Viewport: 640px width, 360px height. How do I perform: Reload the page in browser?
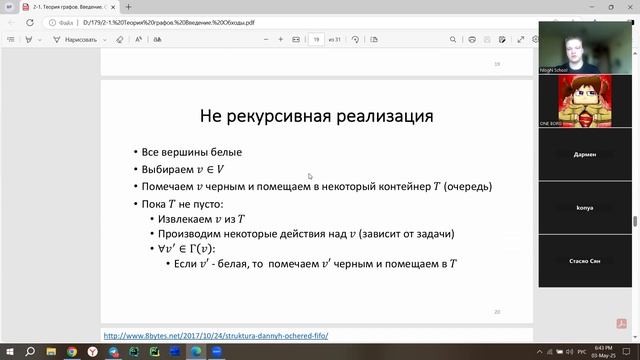(x=30, y=22)
